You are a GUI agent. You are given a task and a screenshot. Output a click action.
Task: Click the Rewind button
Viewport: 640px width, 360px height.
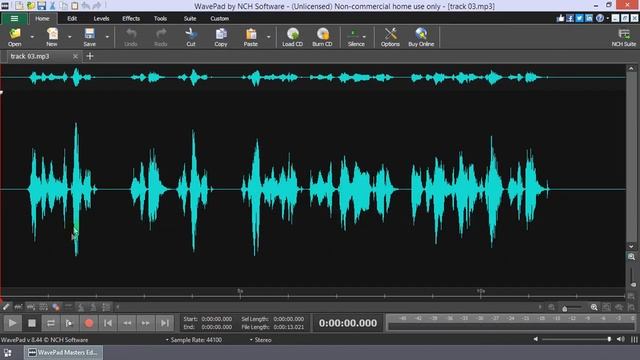127,323
